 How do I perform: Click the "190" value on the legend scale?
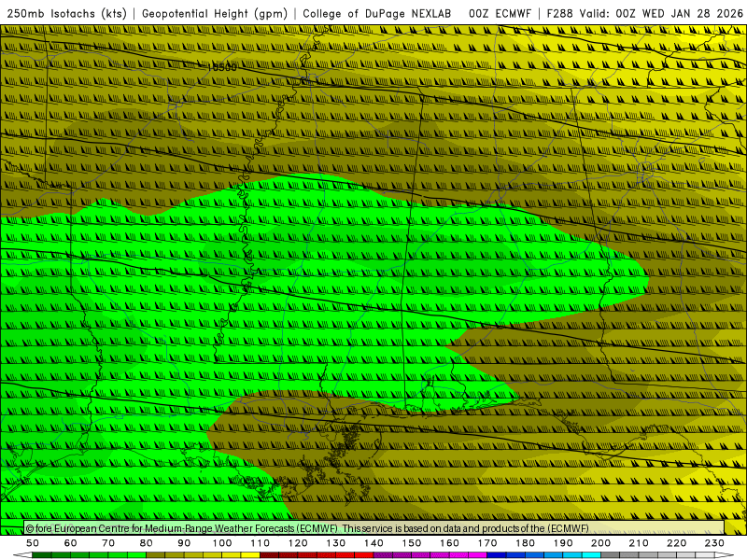click(563, 543)
